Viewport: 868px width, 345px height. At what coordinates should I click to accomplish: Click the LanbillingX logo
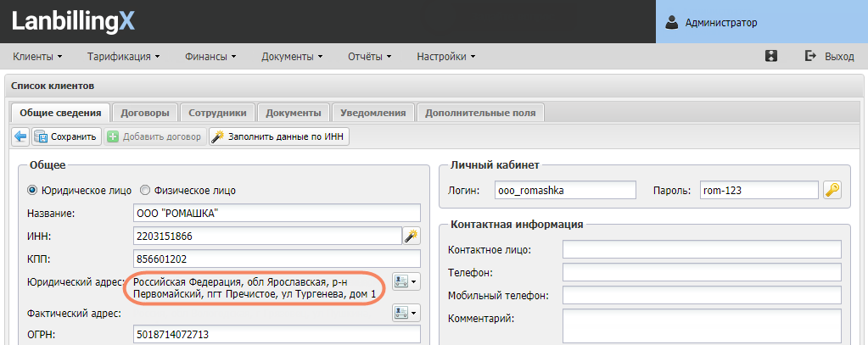pos(73,22)
